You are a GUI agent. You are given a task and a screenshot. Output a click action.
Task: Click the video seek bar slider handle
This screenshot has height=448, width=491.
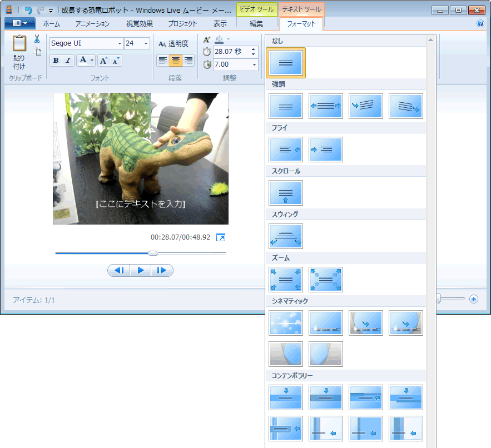(153, 253)
